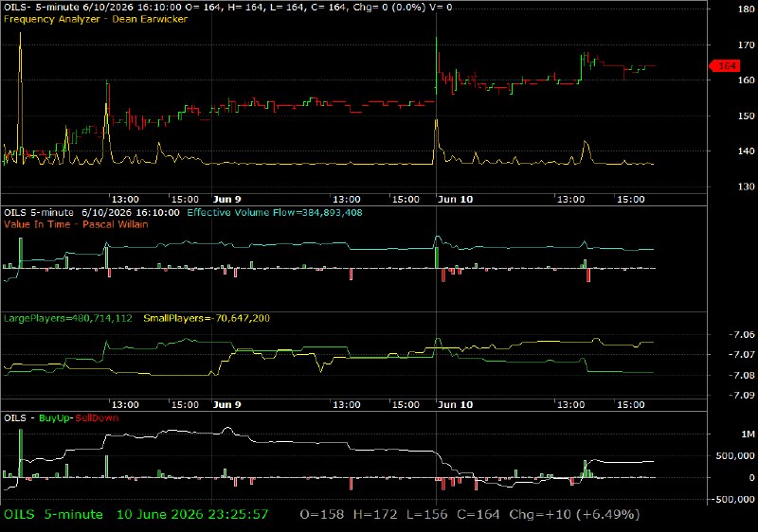
Task: Click the red 164 price tag marker
Action: (725, 65)
